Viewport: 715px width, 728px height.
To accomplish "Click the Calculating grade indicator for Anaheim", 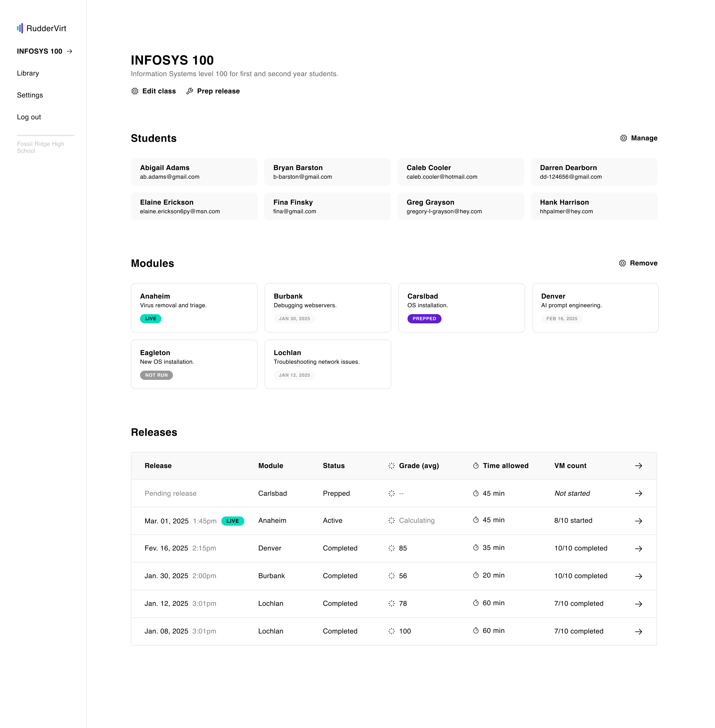I will (417, 520).
